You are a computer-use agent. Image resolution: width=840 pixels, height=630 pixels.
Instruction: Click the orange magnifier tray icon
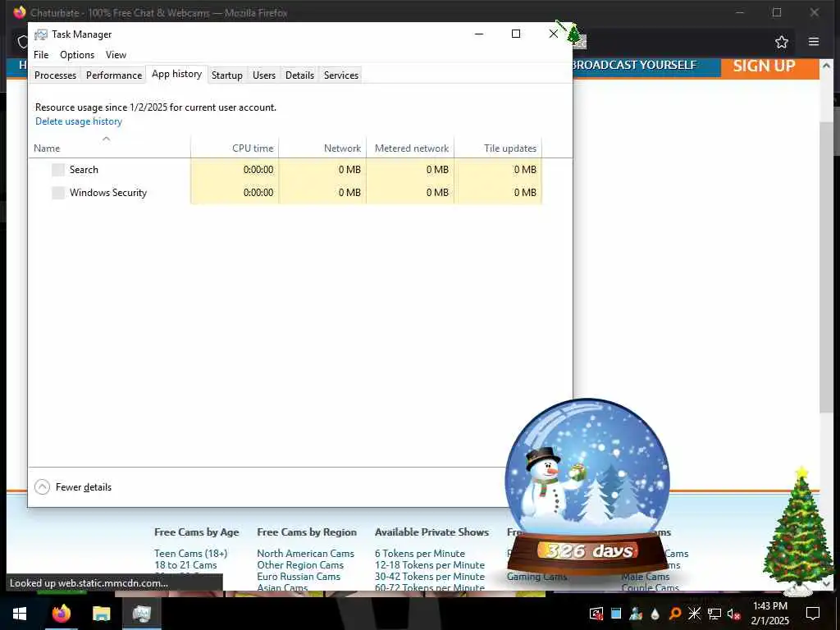[x=675, y=614]
